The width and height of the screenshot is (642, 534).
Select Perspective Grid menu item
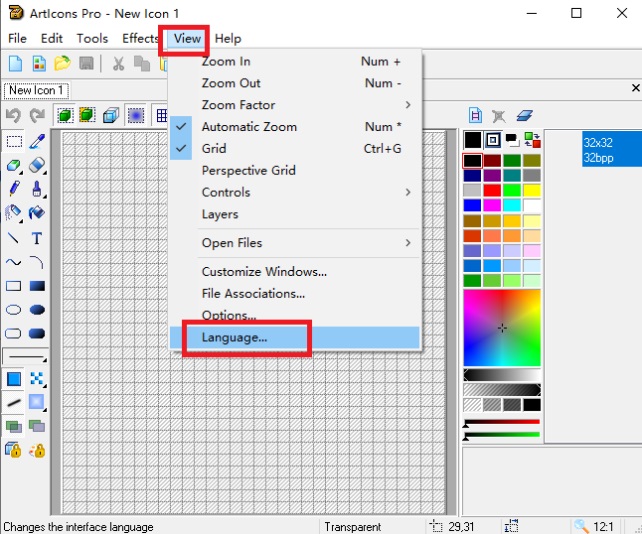tap(295, 170)
